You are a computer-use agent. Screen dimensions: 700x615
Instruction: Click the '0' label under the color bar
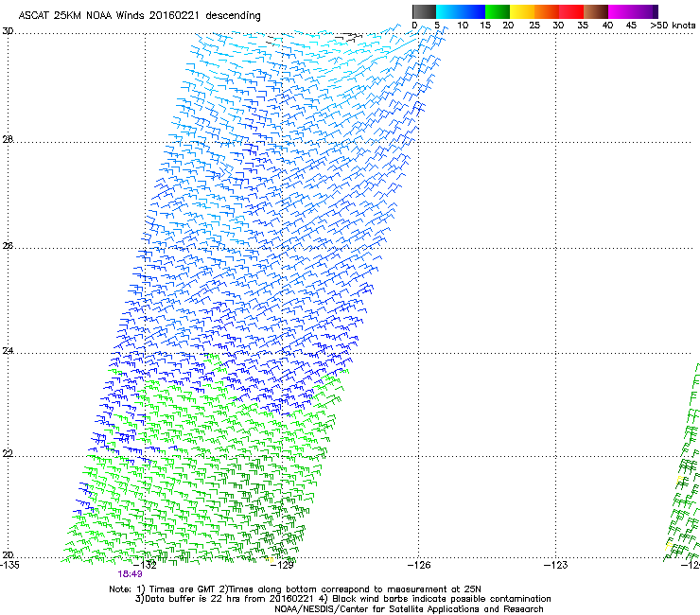point(414,26)
